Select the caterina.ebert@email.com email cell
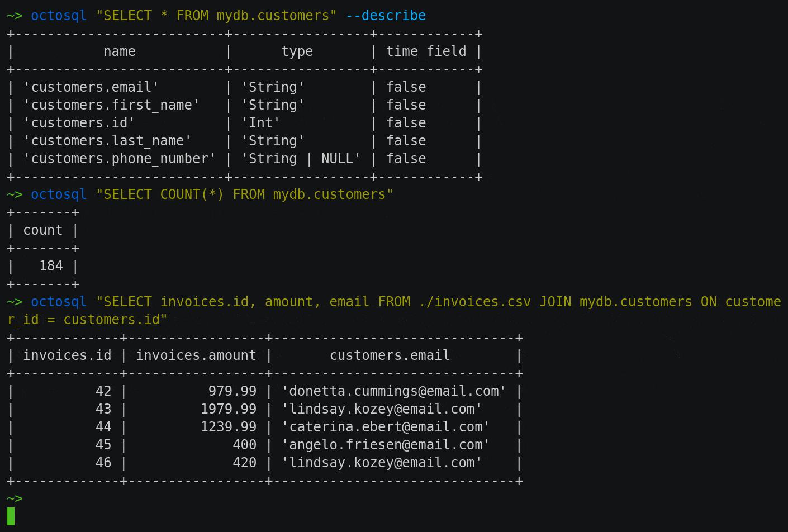 pos(386,427)
